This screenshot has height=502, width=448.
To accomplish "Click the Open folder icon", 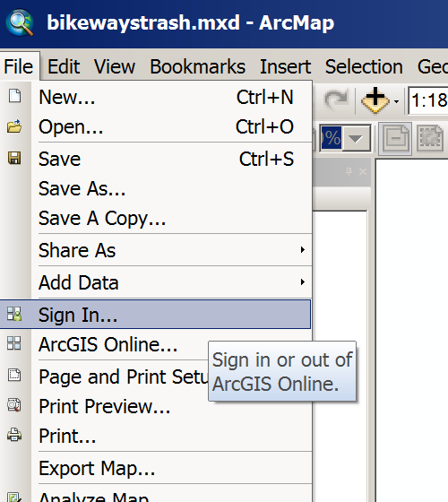I will click(x=14, y=126).
